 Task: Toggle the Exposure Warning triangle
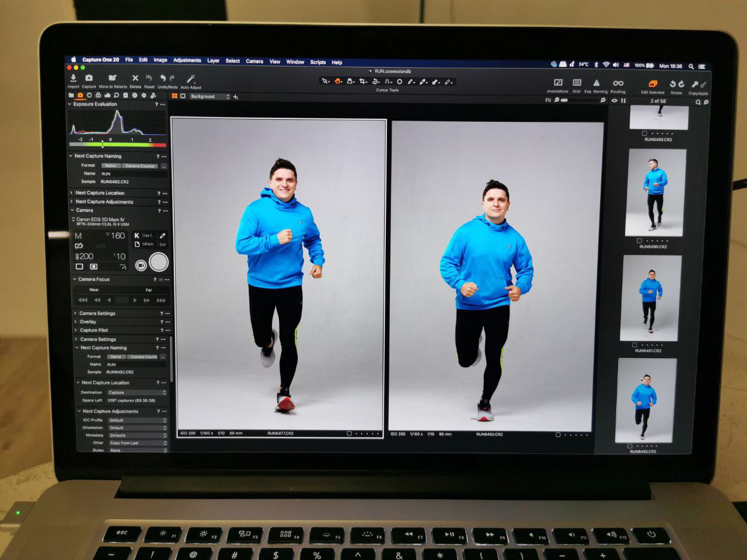pos(596,83)
